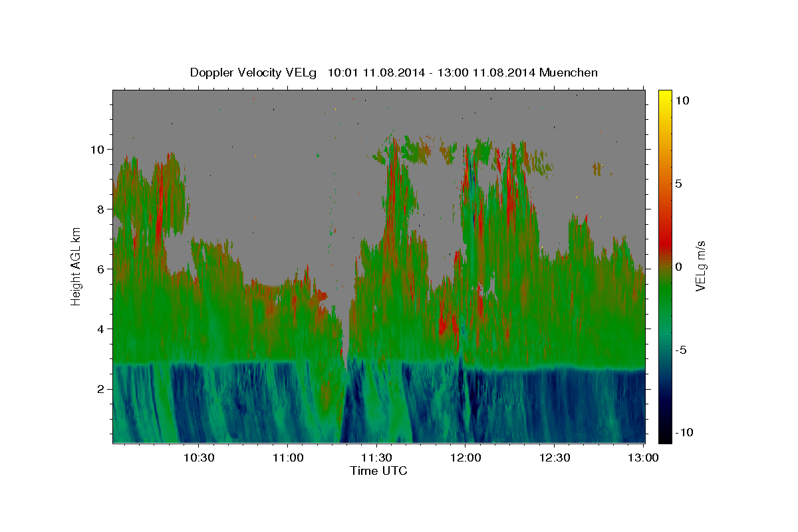Viewport: 798px width, 532px height.
Task: Click the colorbar value -10 label
Action: 683,432
